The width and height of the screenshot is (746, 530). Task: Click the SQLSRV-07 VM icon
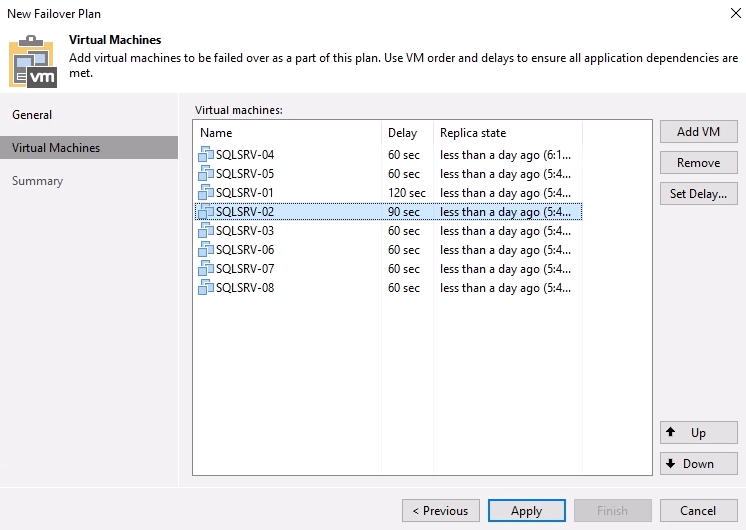[206, 269]
